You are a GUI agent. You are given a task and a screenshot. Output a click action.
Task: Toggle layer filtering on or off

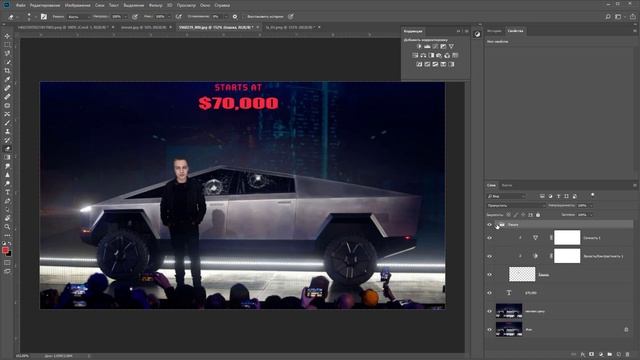click(592, 196)
